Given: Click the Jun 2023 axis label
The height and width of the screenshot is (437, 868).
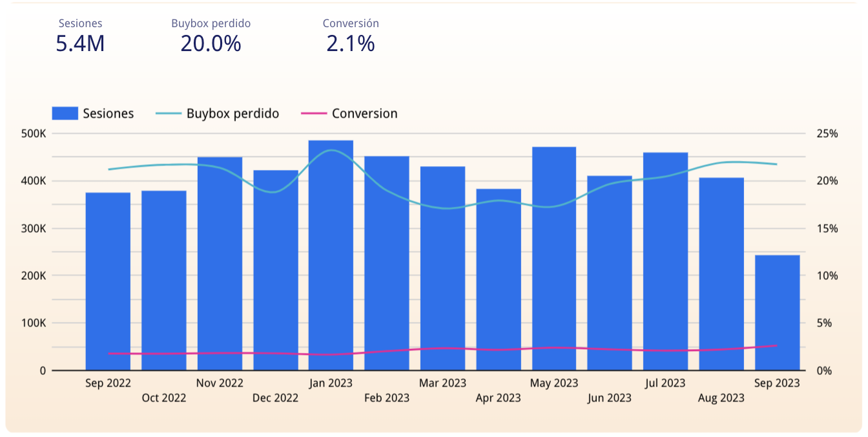Looking at the screenshot, I should pos(610,398).
